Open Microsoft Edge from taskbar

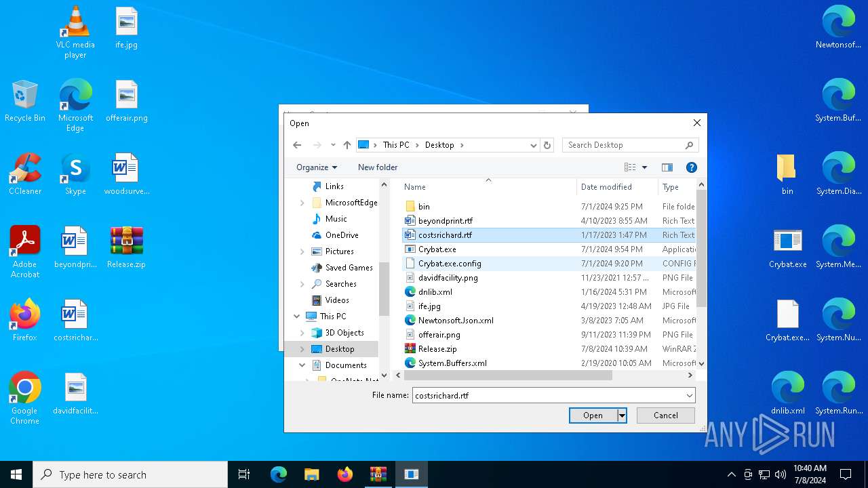point(278,474)
